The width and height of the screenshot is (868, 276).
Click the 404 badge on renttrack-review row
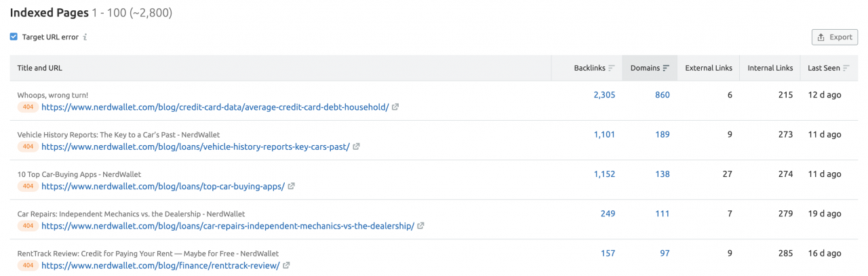pyautogui.click(x=28, y=265)
